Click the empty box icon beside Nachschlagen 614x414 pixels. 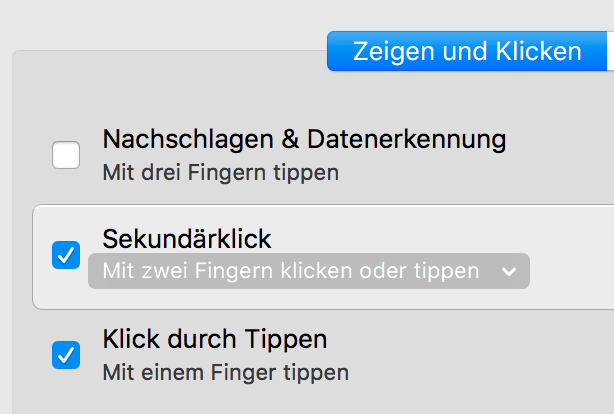coord(66,156)
